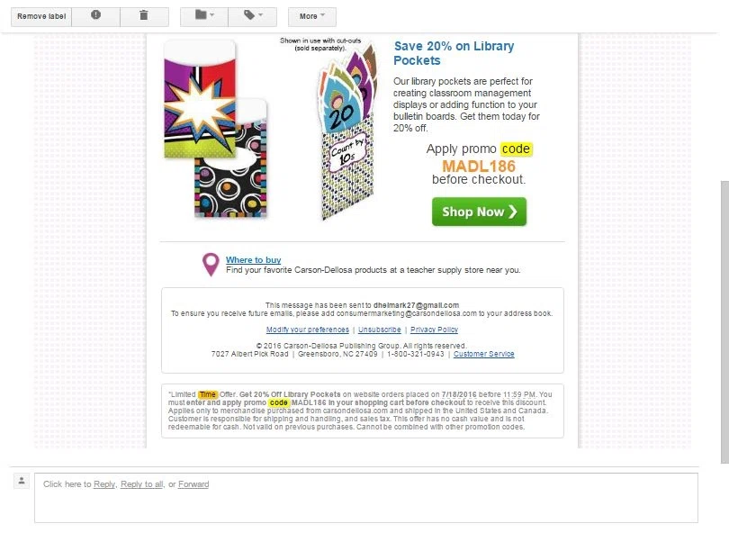Expand the More actions menu

pos(312,16)
